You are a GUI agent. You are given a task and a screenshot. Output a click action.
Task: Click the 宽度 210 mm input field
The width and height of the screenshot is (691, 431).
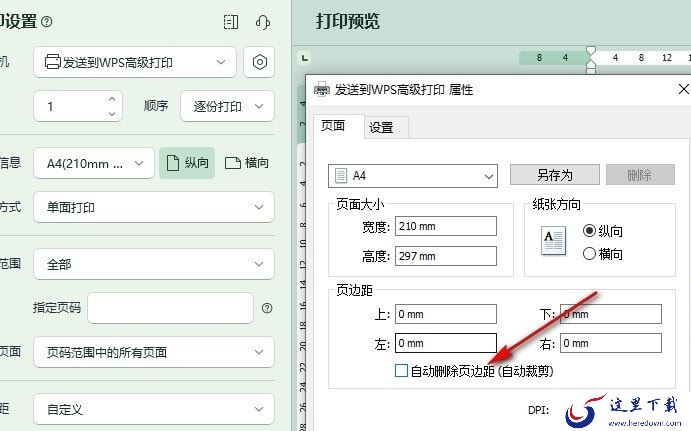coord(446,226)
